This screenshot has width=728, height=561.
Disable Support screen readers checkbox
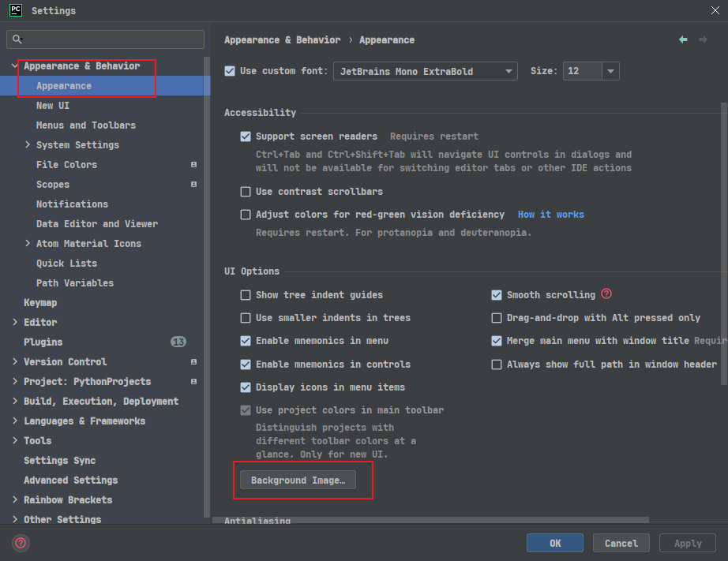[246, 137]
